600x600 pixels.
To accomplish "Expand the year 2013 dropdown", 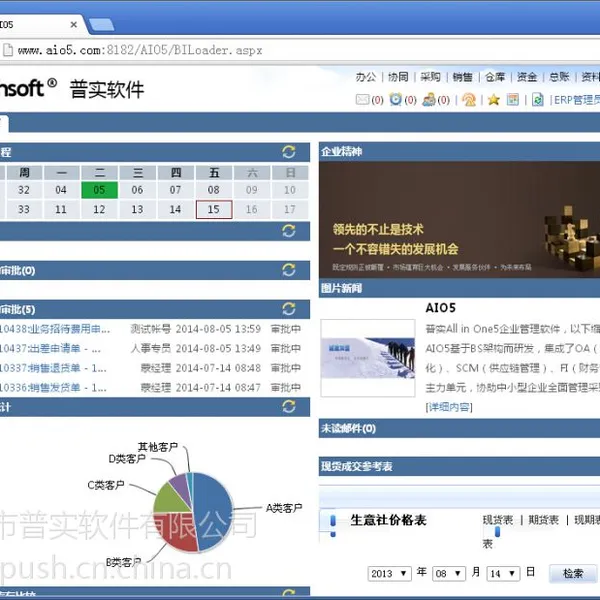I will pos(389,574).
